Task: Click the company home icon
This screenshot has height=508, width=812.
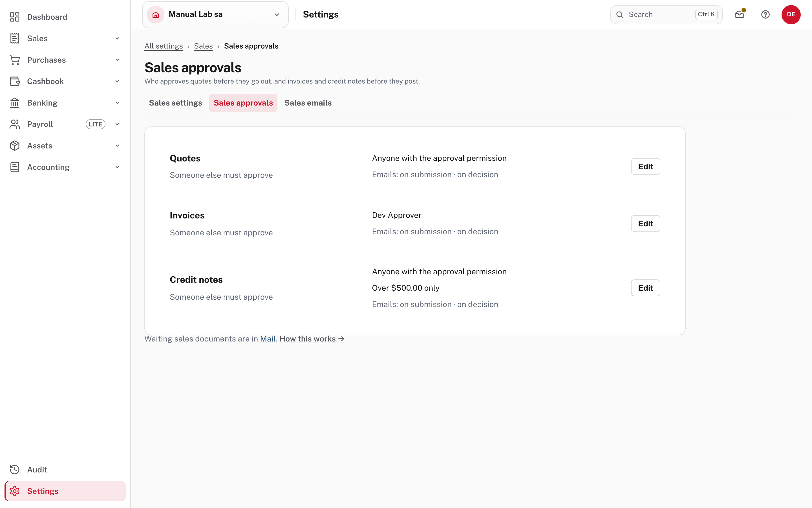Action: (x=156, y=14)
